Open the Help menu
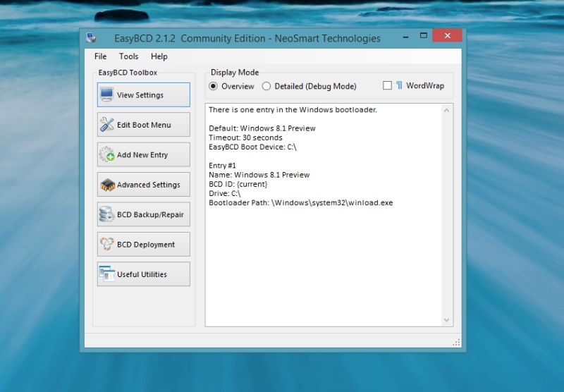 pyautogui.click(x=159, y=56)
